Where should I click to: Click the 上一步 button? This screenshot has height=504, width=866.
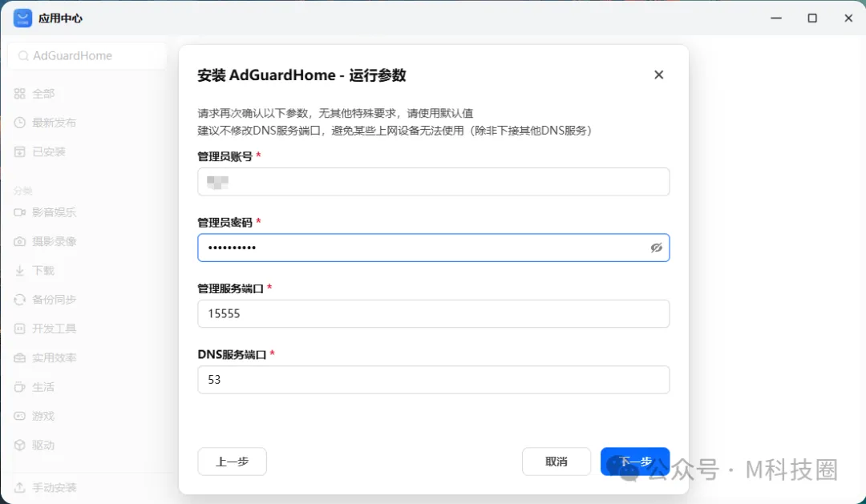(x=232, y=462)
